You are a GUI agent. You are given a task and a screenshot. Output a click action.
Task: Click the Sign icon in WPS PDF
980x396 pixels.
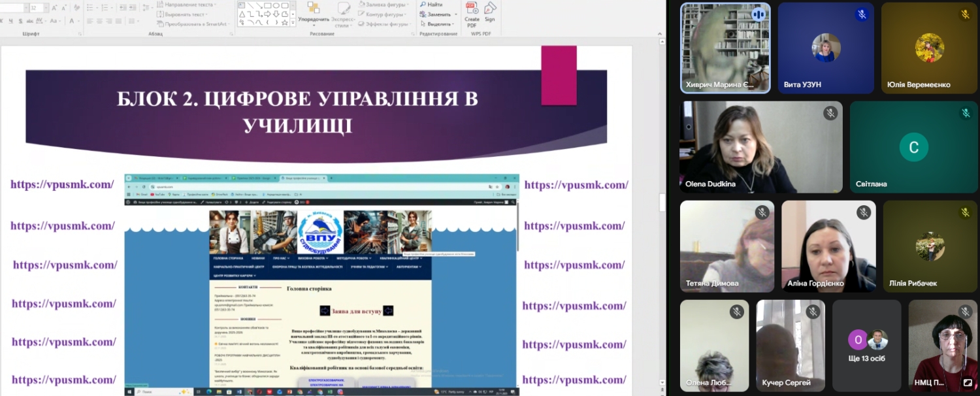[x=489, y=12]
